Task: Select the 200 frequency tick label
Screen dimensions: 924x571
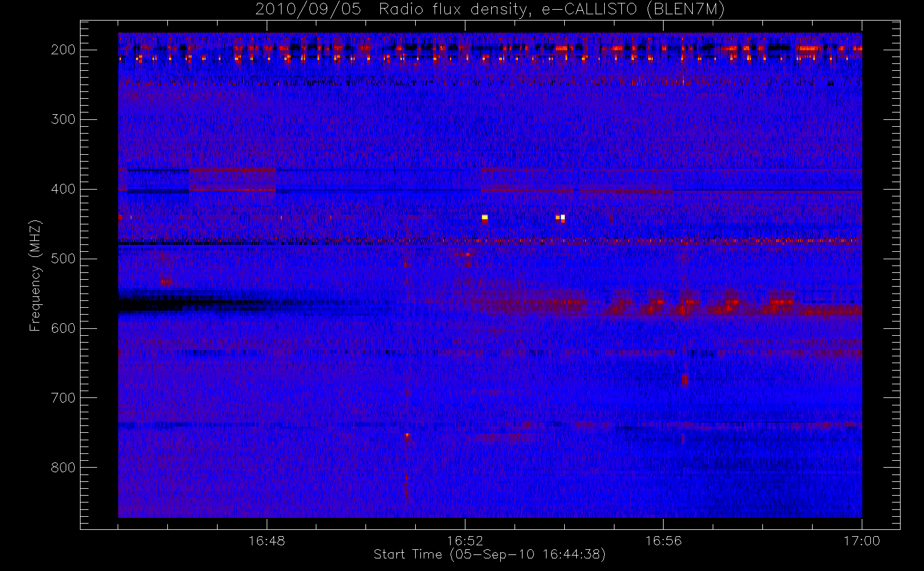Action: point(63,50)
